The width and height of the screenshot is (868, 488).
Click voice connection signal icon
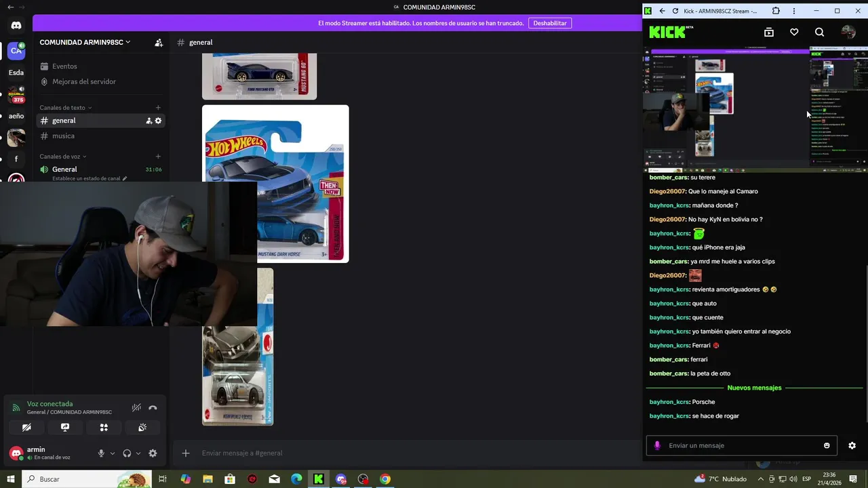pyautogui.click(x=16, y=407)
